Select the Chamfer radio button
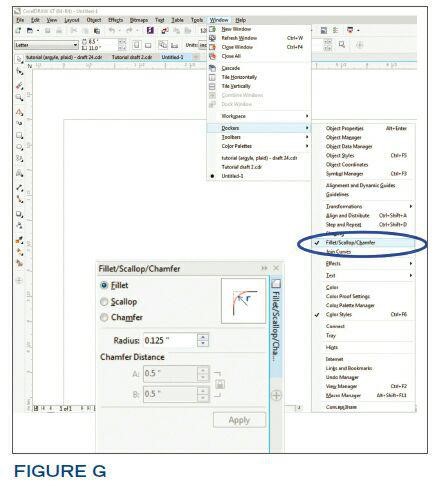 (104, 317)
